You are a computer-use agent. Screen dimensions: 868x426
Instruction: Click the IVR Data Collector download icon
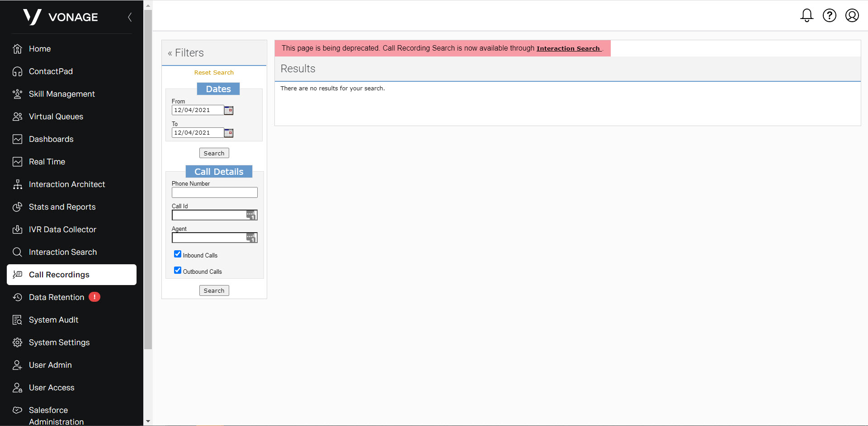click(17, 229)
